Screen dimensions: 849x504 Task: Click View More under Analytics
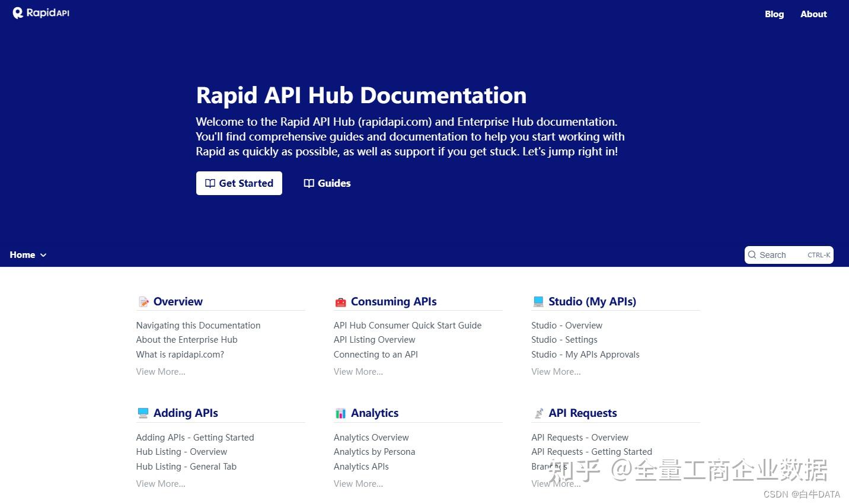pos(358,484)
